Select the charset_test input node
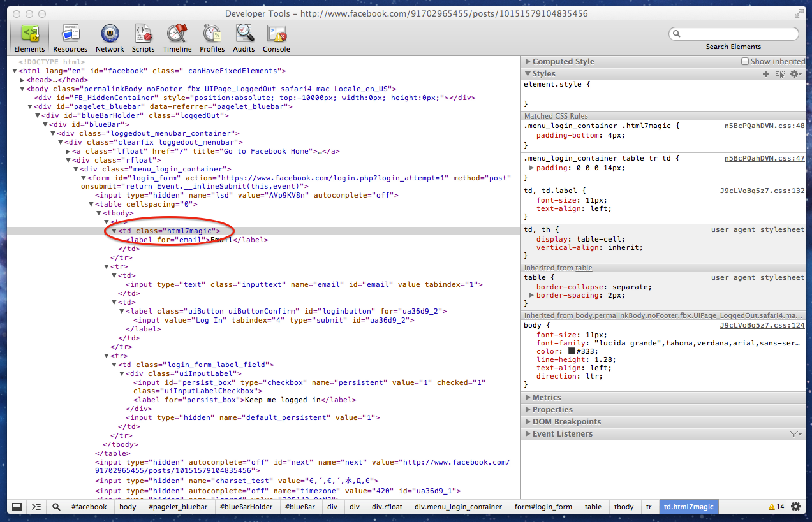The width and height of the screenshot is (812, 522). 237,481
